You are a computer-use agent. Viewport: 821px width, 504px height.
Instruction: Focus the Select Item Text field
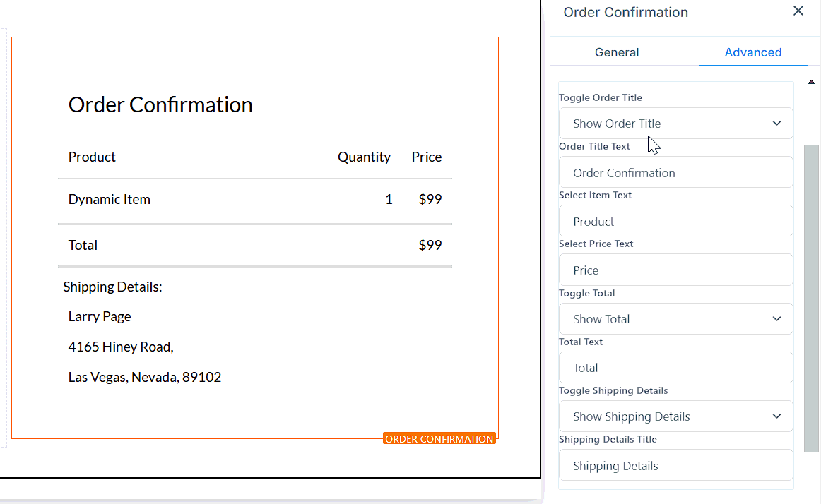(x=675, y=222)
